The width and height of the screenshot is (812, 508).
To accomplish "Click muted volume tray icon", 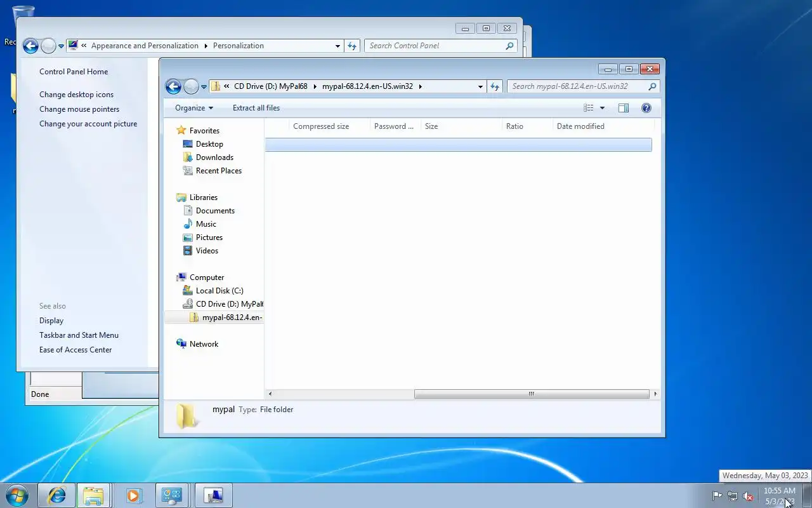I will coord(749,496).
